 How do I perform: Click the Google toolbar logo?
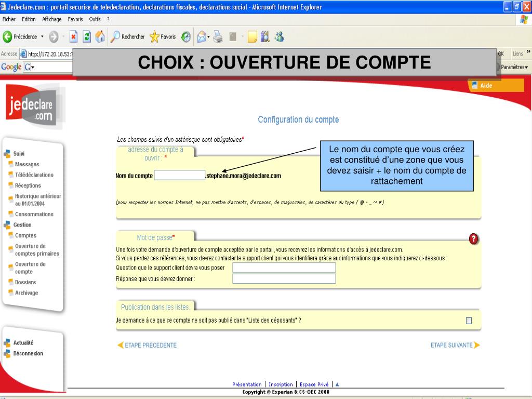[11, 67]
